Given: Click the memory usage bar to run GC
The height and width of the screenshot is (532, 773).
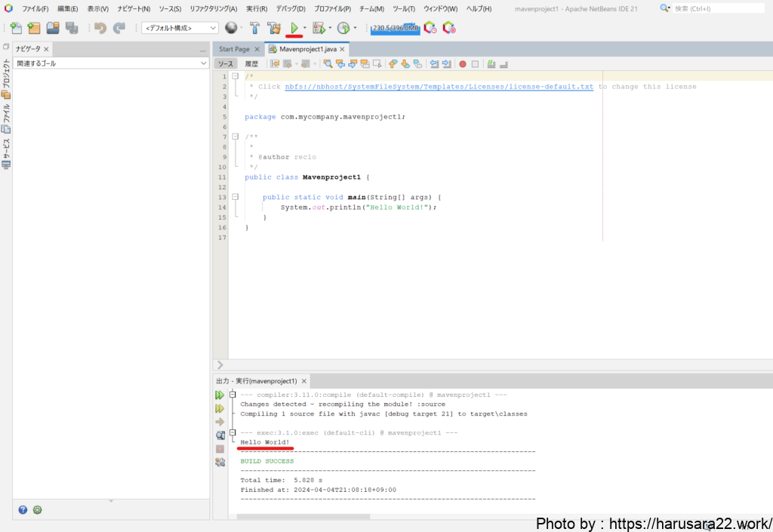Looking at the screenshot, I should [395, 28].
